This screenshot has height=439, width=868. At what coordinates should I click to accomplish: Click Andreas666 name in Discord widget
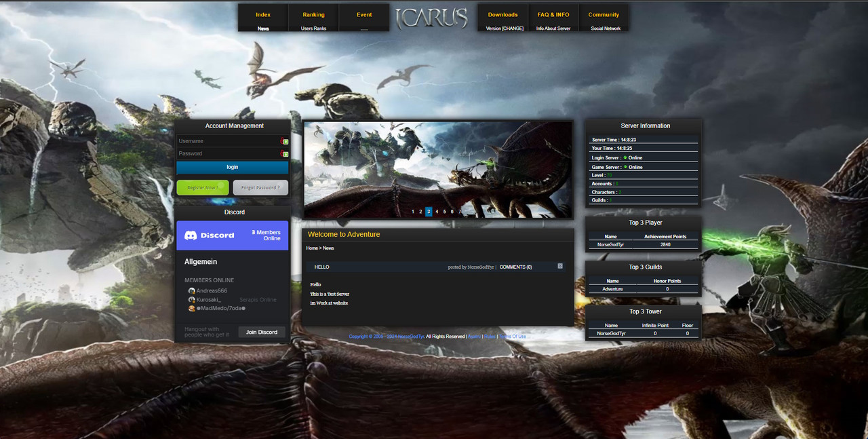click(x=212, y=290)
